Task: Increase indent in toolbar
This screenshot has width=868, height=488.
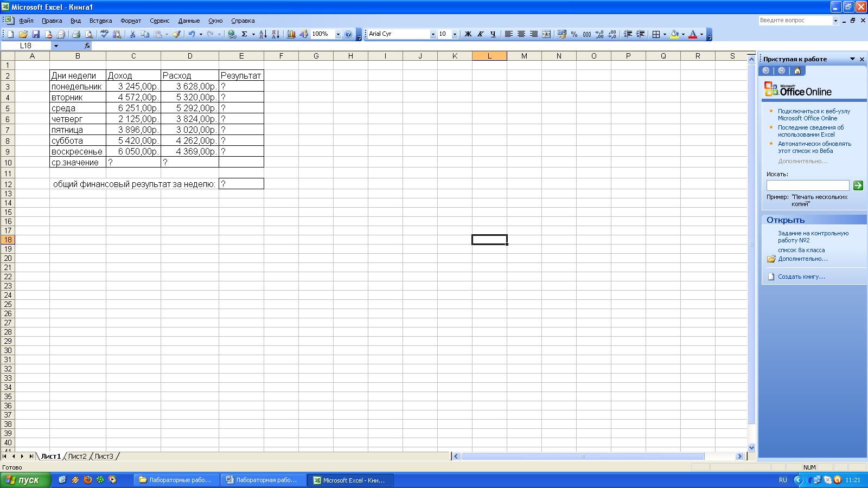Action: [x=640, y=34]
